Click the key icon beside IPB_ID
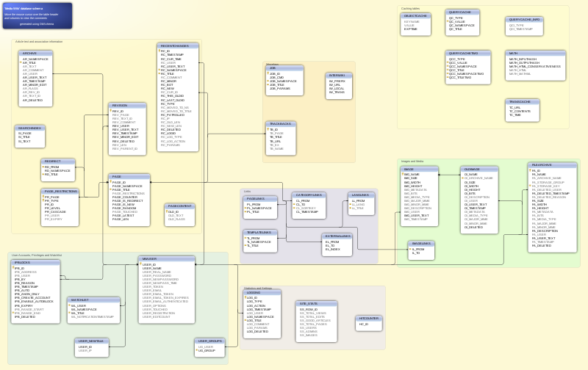 coord(13,268)
